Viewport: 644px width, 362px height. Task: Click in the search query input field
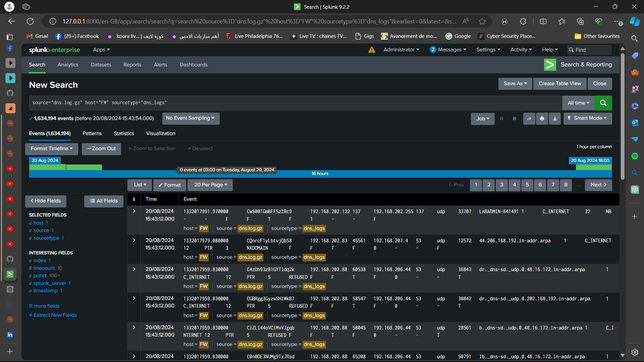pyautogui.click(x=295, y=103)
